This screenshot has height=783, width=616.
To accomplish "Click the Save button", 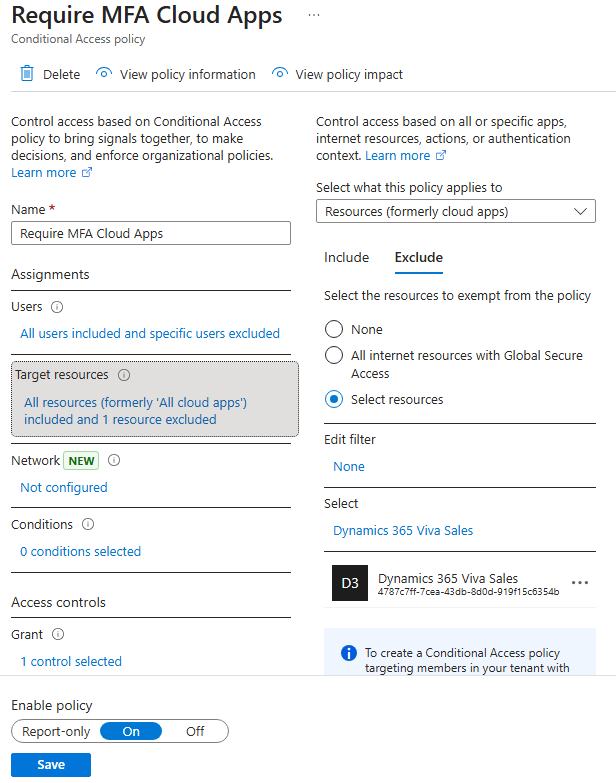I will point(51,765).
